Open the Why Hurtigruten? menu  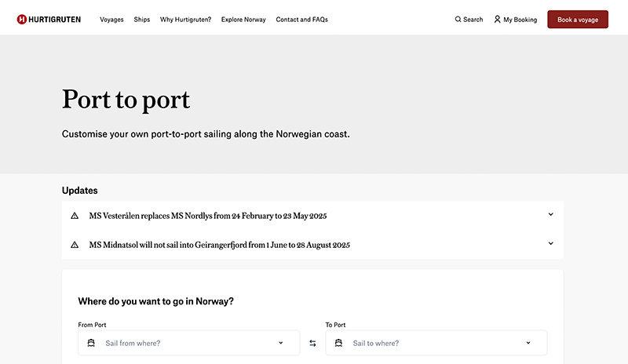pos(185,20)
